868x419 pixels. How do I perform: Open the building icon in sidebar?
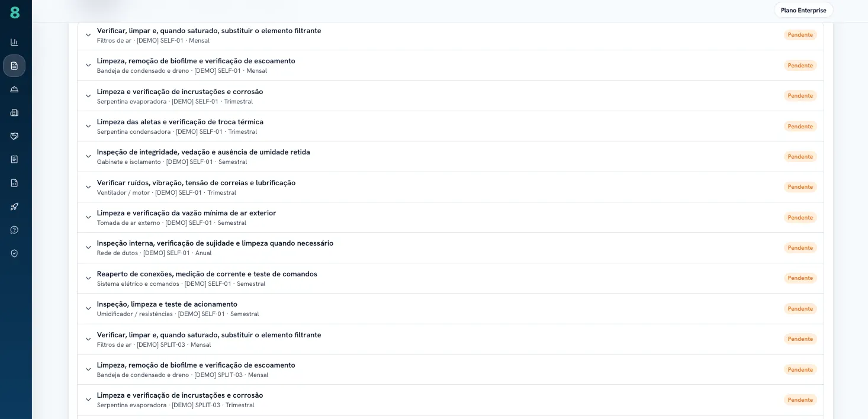point(14,112)
